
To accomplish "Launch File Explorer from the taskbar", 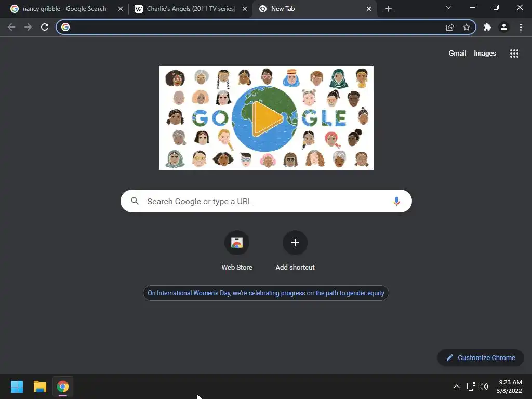I will [39, 387].
